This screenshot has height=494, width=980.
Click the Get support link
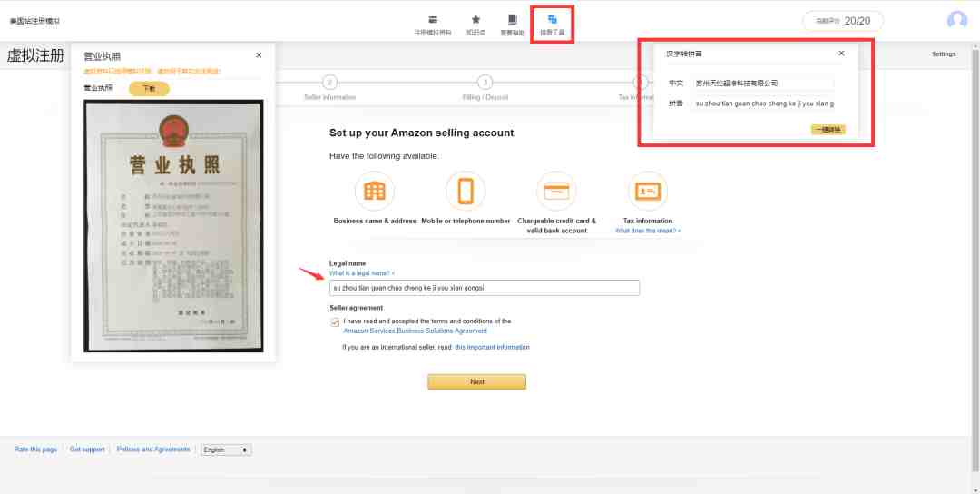[x=87, y=450]
